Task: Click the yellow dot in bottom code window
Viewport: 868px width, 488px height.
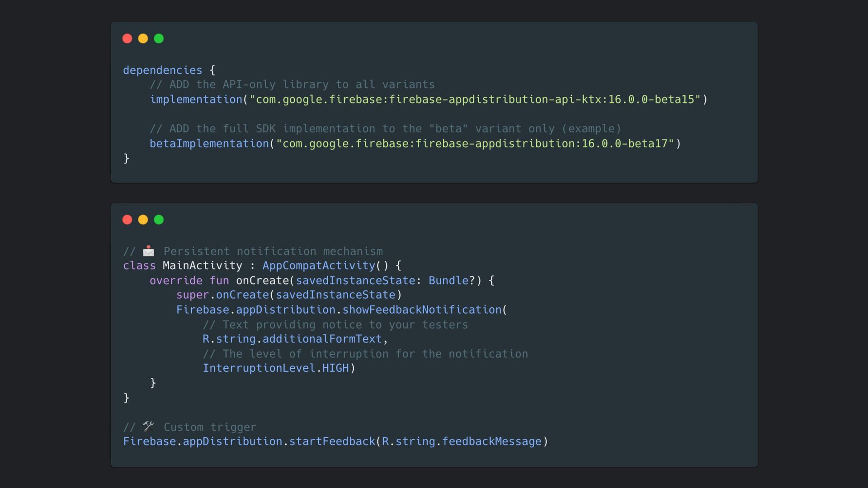Action: 143,220
